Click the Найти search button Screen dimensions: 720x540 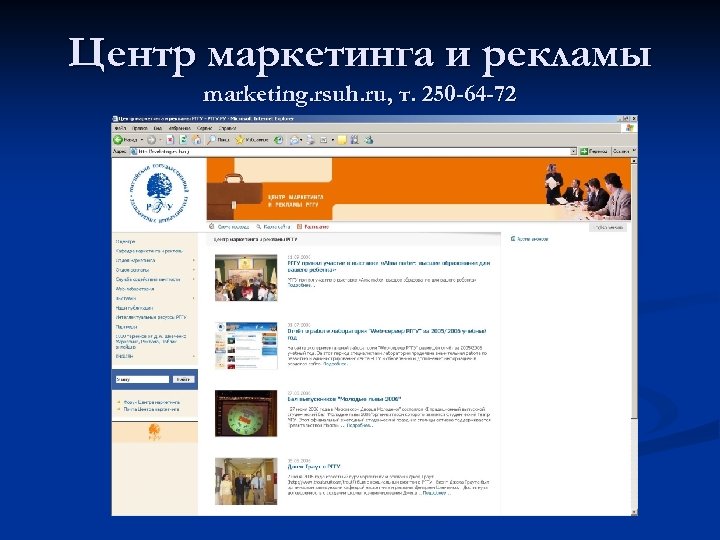(x=183, y=379)
